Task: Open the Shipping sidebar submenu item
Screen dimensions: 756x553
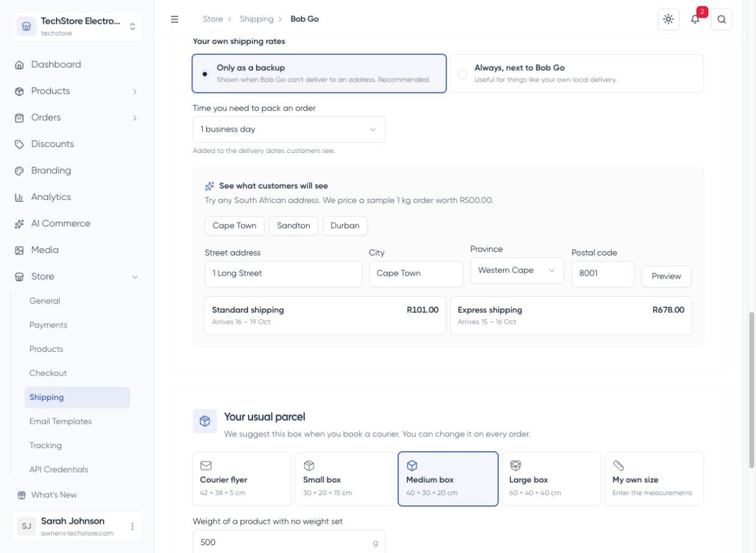Action: (77, 398)
